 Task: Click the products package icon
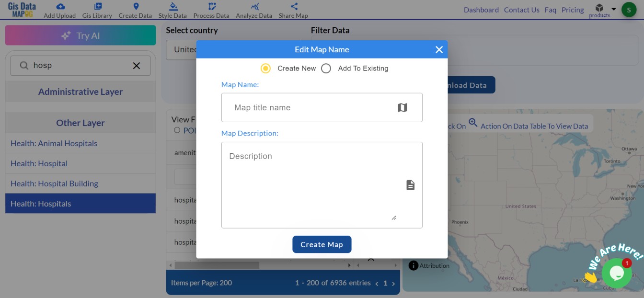click(x=599, y=8)
